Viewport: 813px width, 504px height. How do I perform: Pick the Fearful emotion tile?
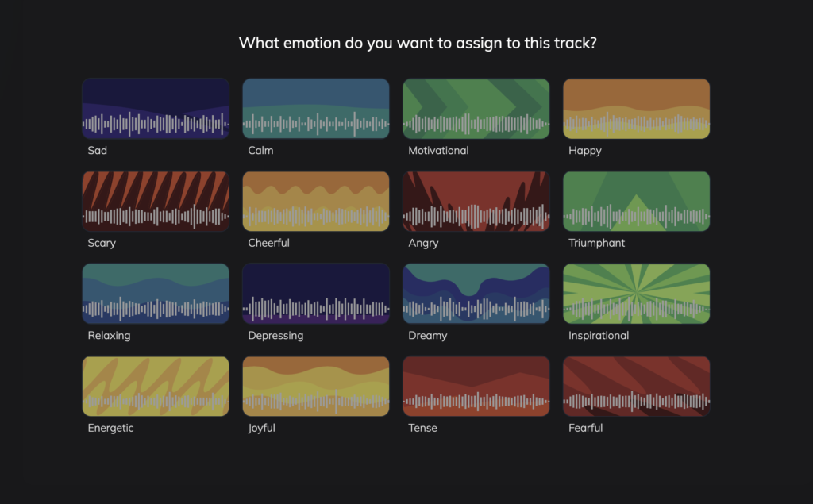pos(637,387)
